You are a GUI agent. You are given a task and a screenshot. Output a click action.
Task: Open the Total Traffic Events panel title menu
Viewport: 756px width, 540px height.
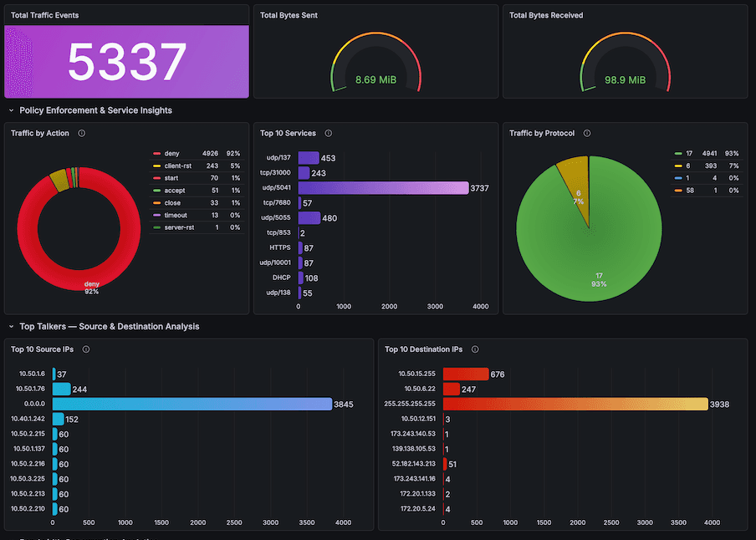tap(46, 14)
